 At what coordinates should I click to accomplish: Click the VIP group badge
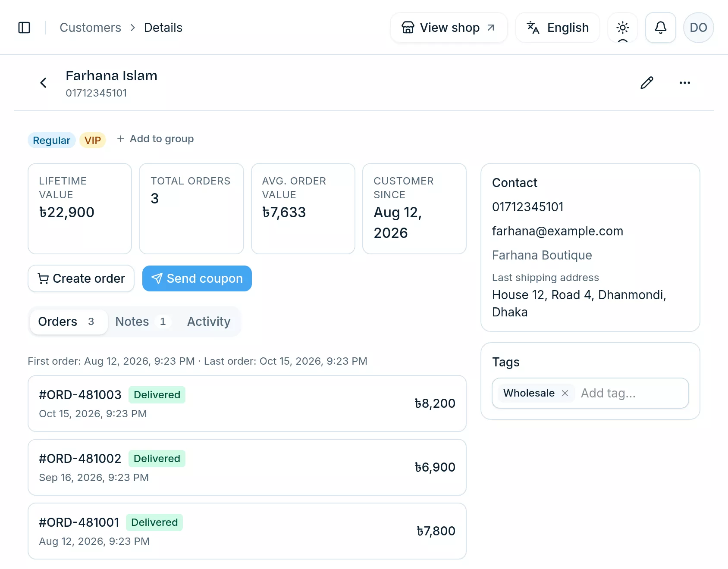pyautogui.click(x=92, y=141)
